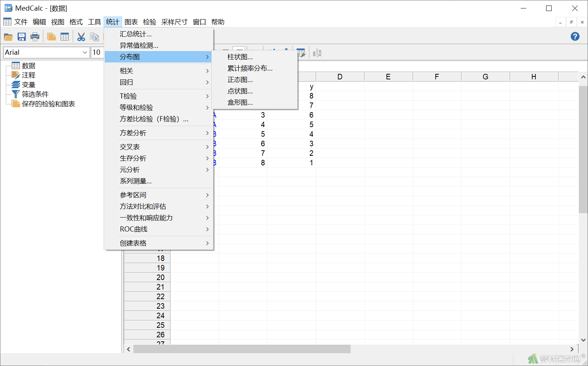The image size is (588, 366).
Task: Expand the 交叉表 submenu
Action: (159, 147)
